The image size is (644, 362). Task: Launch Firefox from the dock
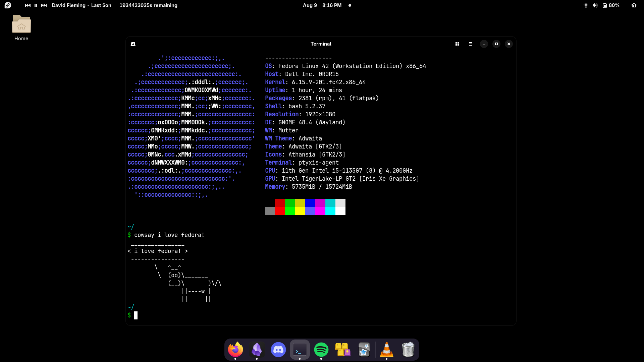(235, 350)
